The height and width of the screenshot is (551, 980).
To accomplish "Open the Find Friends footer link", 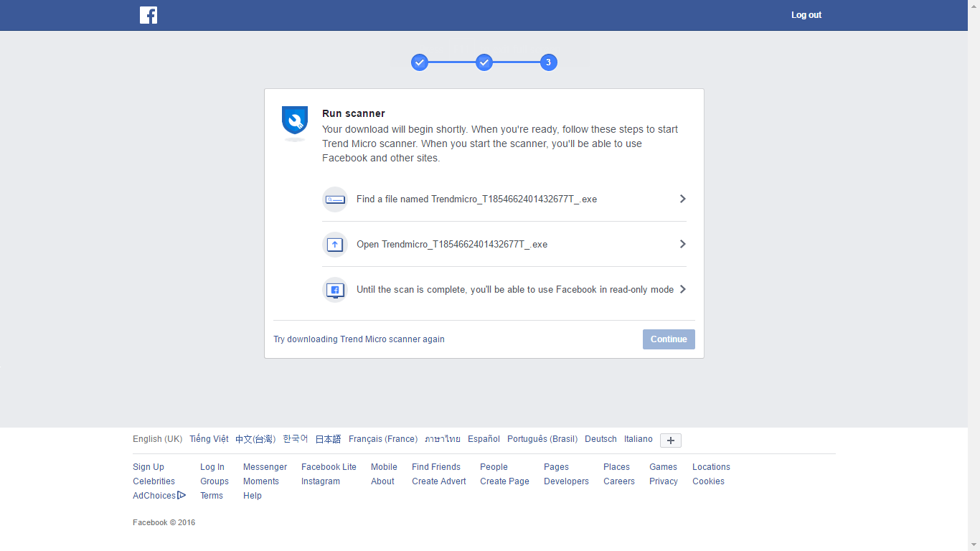I will click(436, 467).
